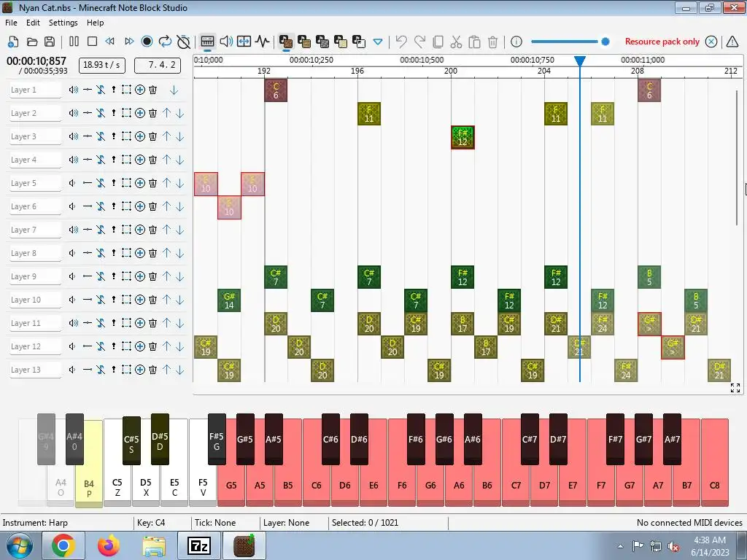
Task: Move Layer 7 up with its arrow
Action: point(166,230)
